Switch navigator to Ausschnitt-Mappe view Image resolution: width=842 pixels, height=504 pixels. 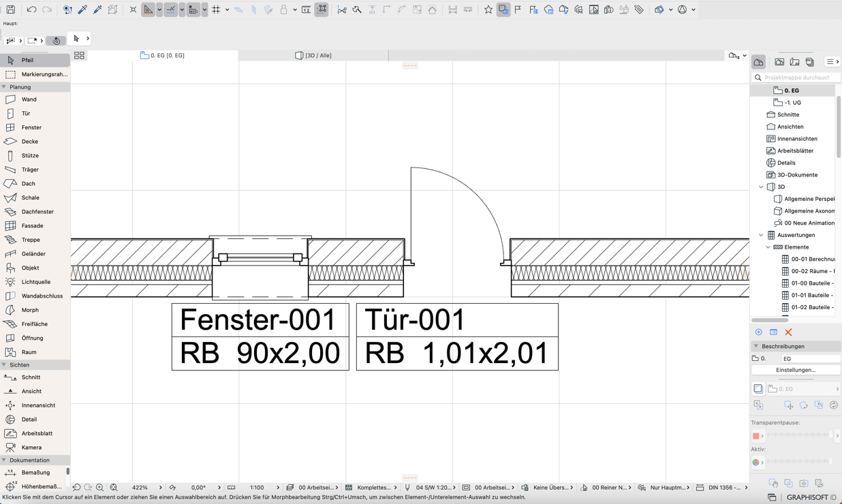(779, 62)
